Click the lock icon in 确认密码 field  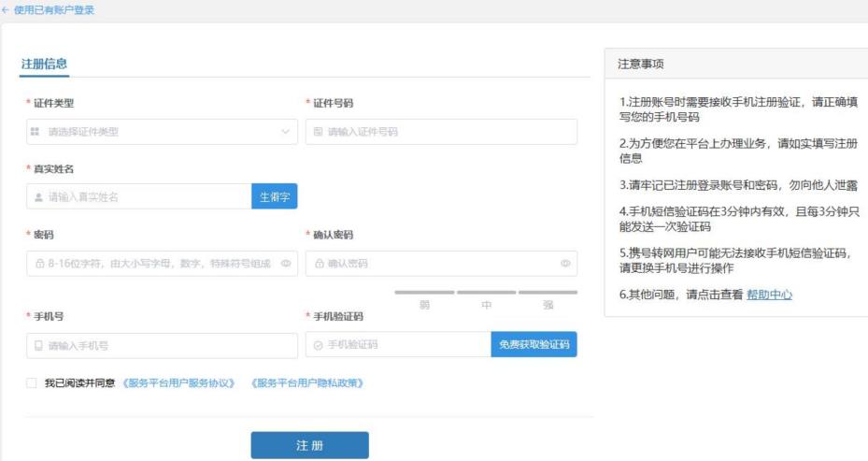[320, 264]
